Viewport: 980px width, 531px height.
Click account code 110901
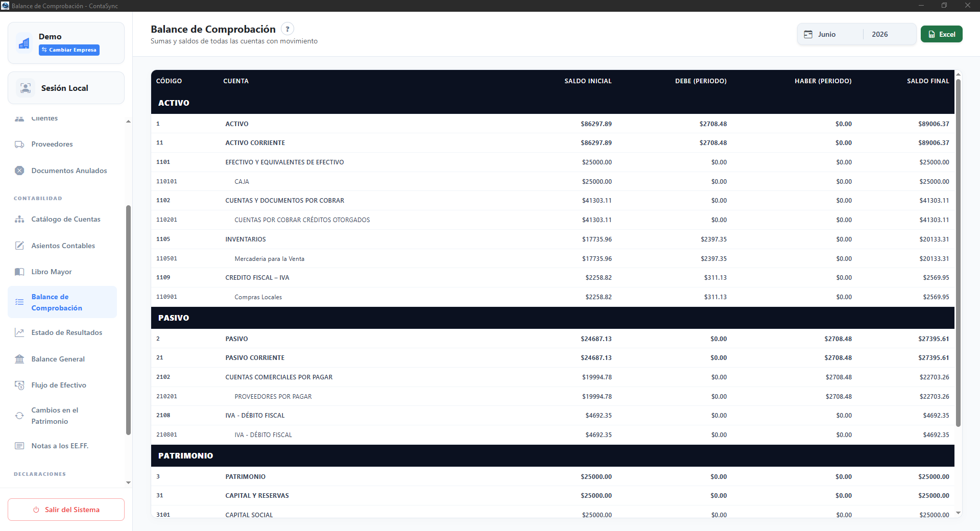(x=166, y=297)
